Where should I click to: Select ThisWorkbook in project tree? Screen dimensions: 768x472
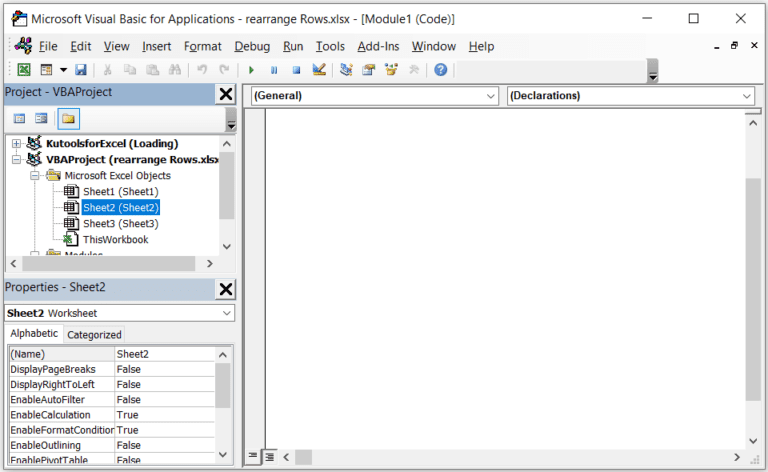coord(116,239)
